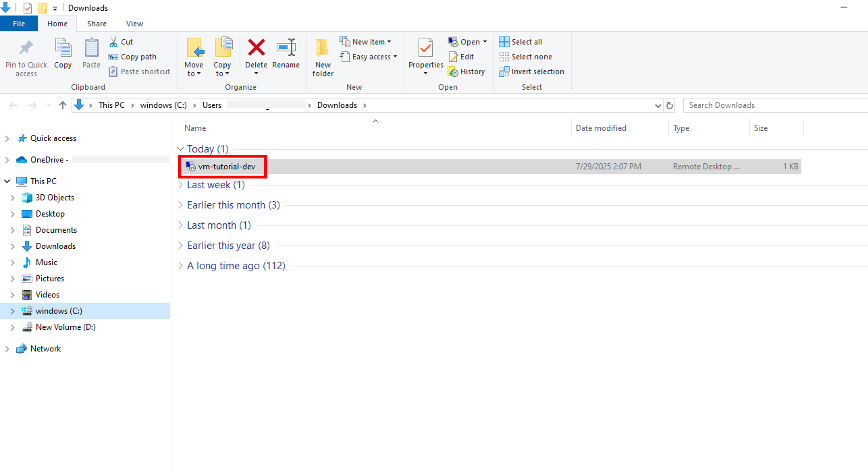Click Copy path in Clipboard group
868x472 pixels.
click(138, 57)
